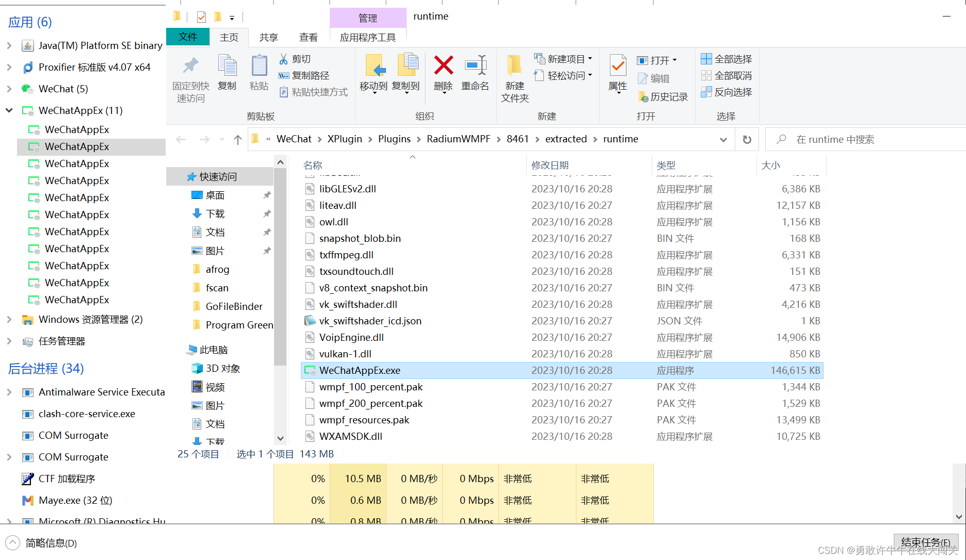Click End task (结束任务) in Task Manager

(926, 542)
